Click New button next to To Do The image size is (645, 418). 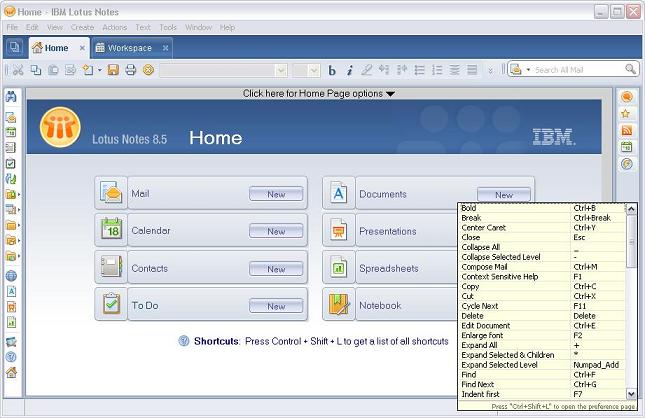click(276, 306)
